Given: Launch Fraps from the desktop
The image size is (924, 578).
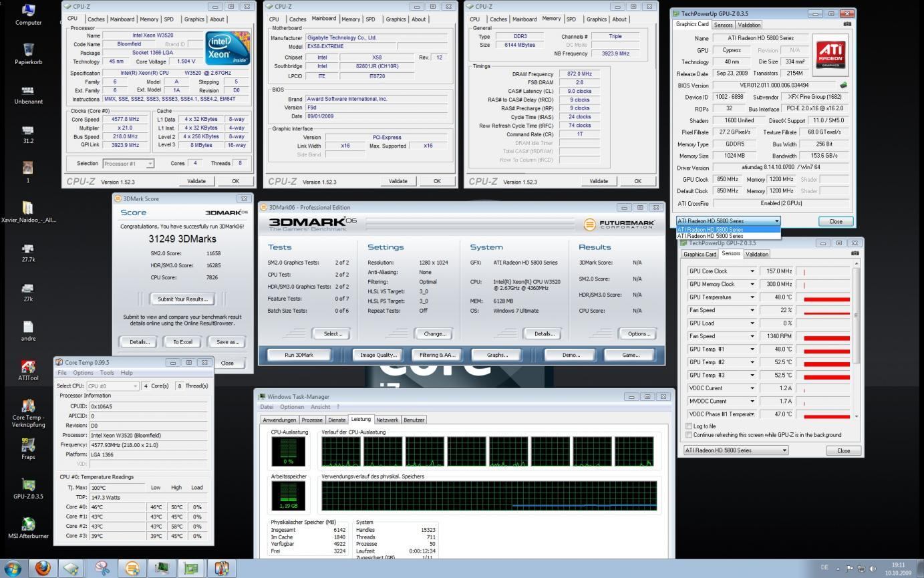Looking at the screenshot, I should click(x=28, y=448).
